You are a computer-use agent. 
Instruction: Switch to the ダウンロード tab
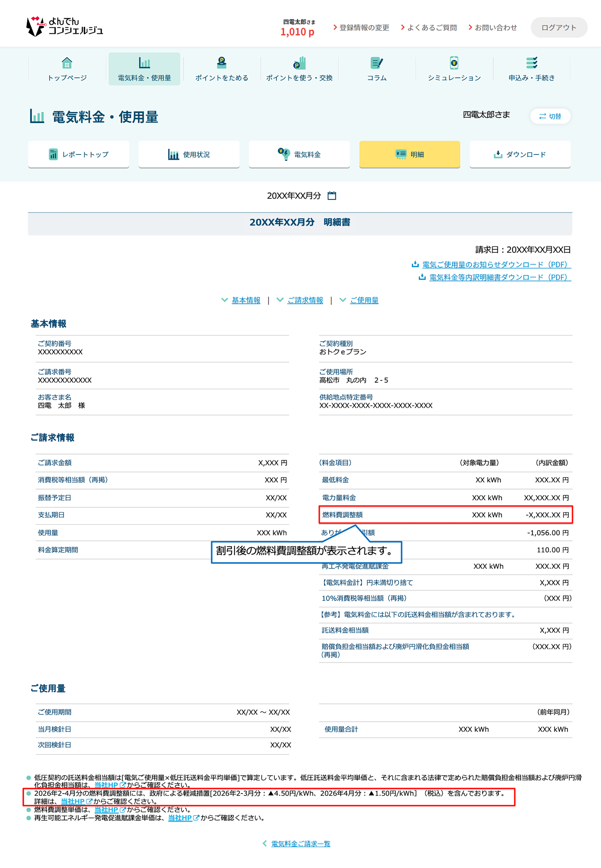[520, 154]
